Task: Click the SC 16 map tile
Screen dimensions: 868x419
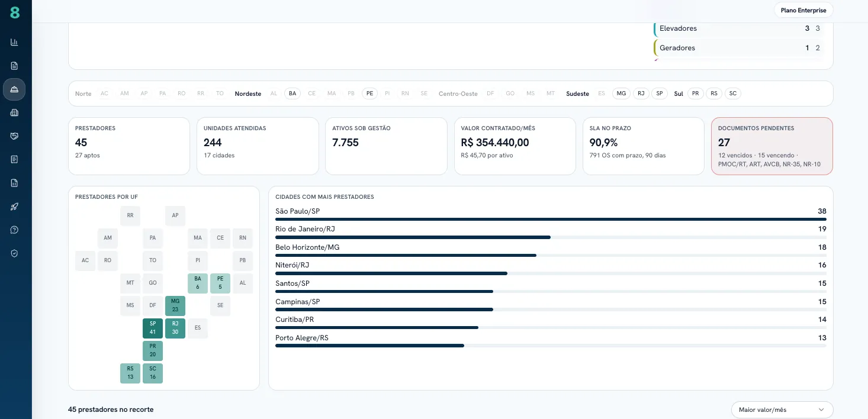Action: click(153, 373)
